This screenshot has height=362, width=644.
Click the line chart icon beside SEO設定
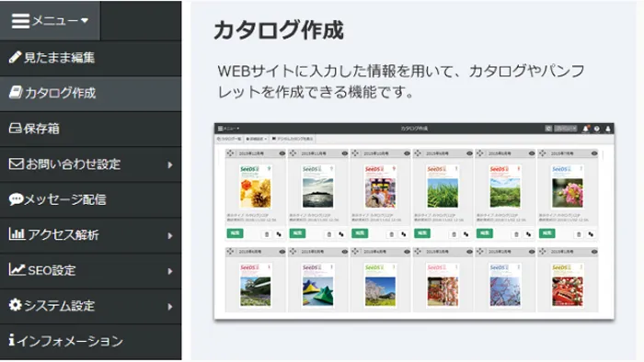[x=17, y=269]
